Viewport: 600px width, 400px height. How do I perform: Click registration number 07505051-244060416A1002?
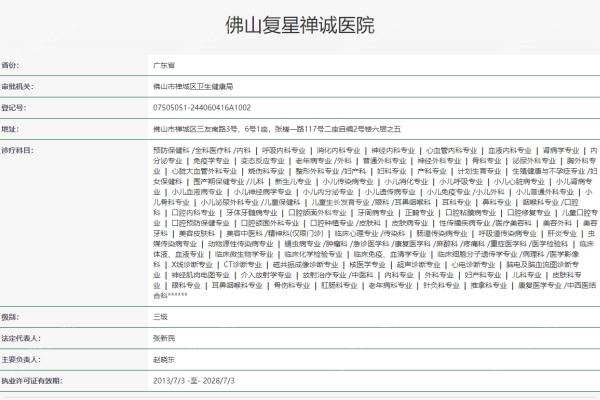(x=202, y=108)
